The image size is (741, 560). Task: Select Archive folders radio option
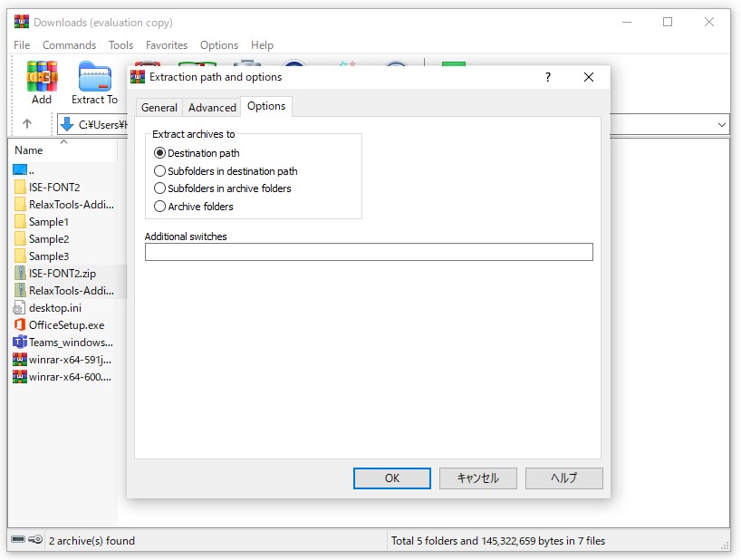(x=159, y=207)
